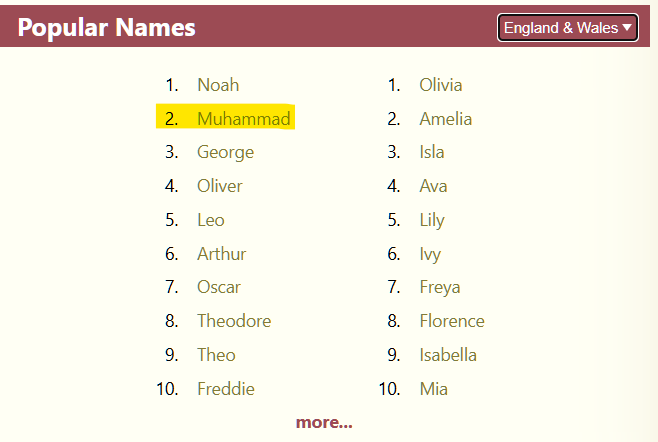Image resolution: width=658 pixels, height=442 pixels.
Task: Open the name Mia
Action: (433, 389)
